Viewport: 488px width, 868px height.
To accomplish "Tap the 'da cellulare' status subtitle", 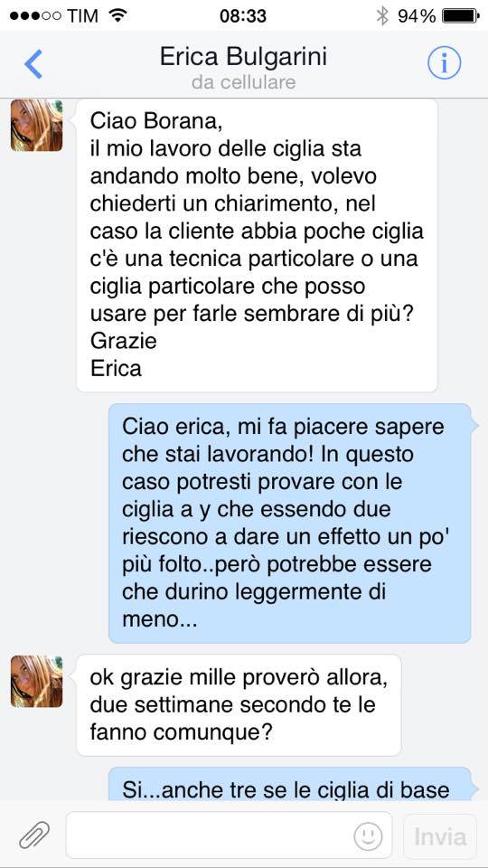I will click(x=243, y=82).
